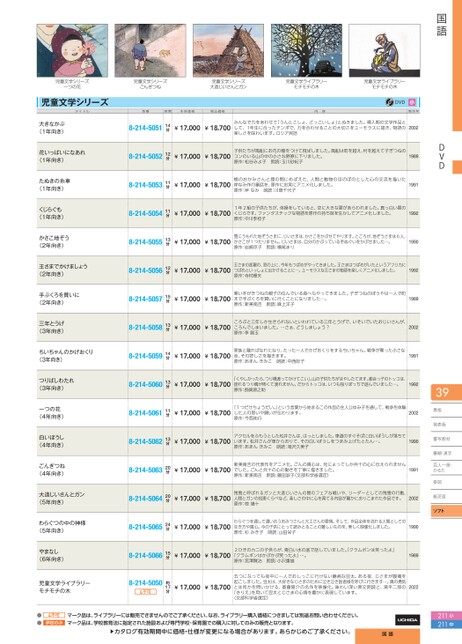Click the blue 211 page marker
The height and width of the screenshot is (644, 462).
click(446, 624)
